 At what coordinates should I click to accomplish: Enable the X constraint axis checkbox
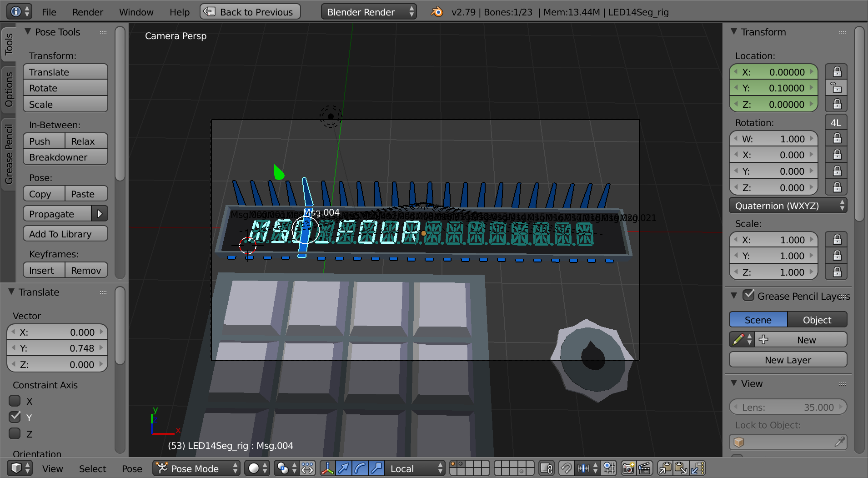point(15,401)
